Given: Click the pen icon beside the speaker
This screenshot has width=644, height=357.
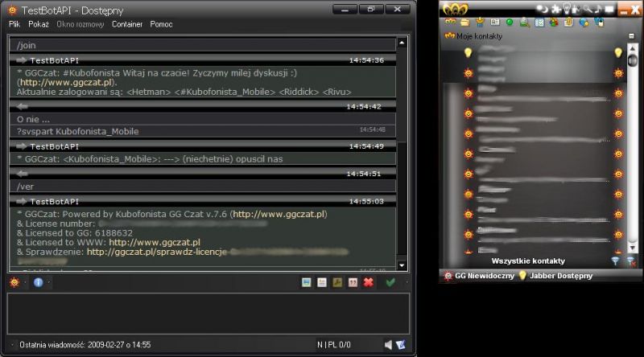Looking at the screenshot, I should (x=400, y=345).
